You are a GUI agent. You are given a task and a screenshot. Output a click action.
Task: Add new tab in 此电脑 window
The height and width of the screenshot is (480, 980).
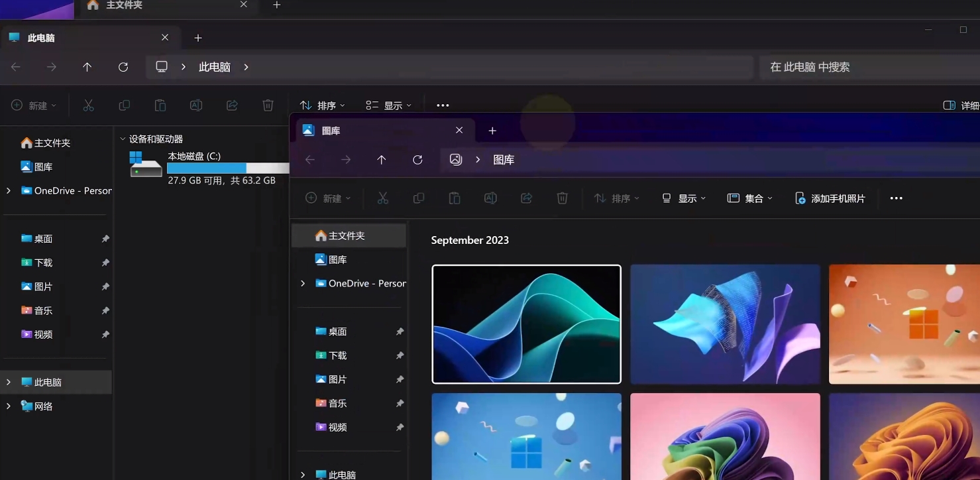click(198, 38)
